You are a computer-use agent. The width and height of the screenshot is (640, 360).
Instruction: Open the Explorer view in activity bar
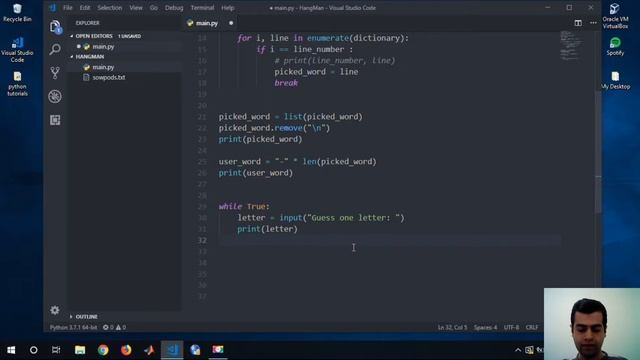pyautogui.click(x=55, y=27)
